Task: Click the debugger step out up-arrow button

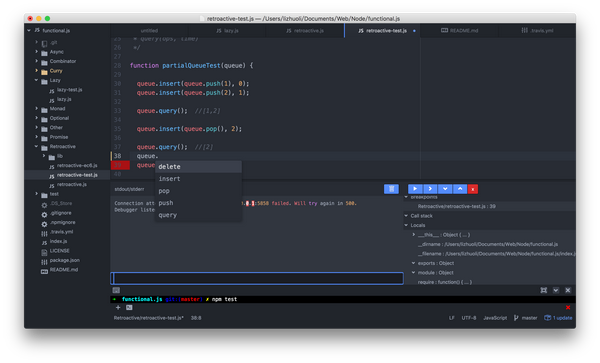Action: (460, 189)
